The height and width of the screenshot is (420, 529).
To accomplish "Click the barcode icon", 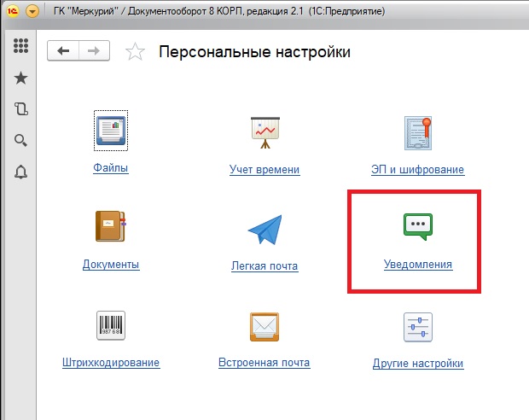I will [110, 326].
